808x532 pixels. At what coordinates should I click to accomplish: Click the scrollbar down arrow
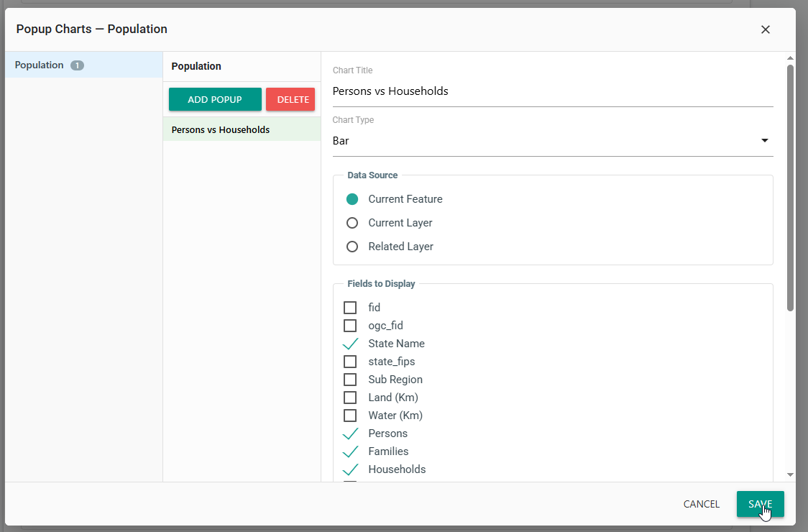790,474
